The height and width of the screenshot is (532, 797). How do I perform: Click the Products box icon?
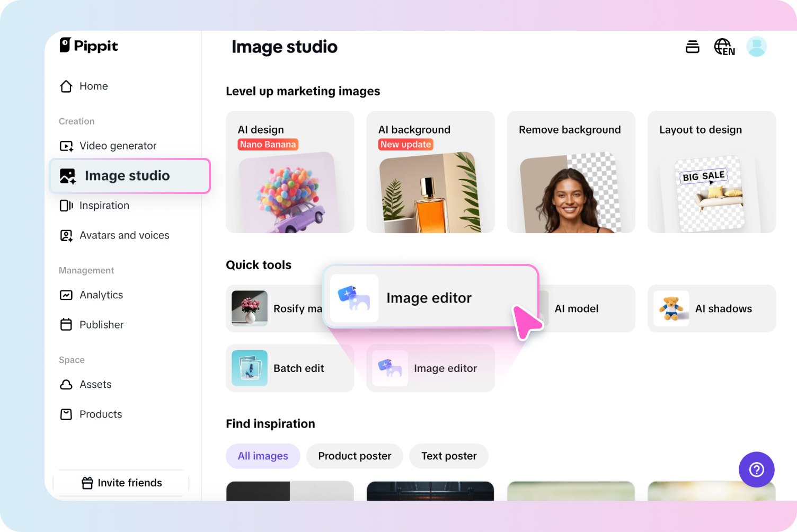pos(66,414)
